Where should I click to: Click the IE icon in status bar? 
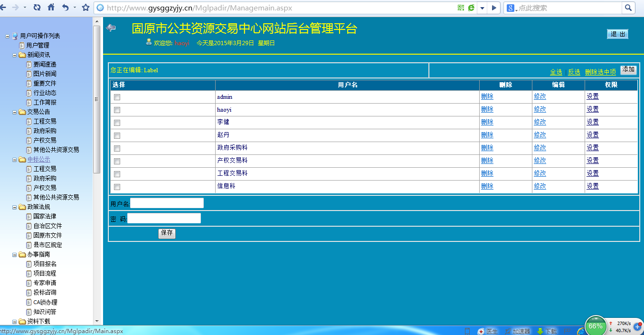[580, 331]
